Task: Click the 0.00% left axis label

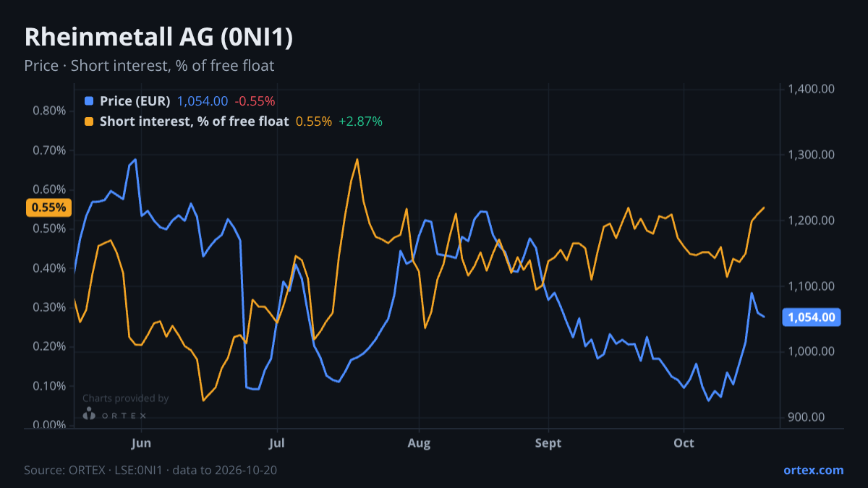Action: [x=49, y=425]
